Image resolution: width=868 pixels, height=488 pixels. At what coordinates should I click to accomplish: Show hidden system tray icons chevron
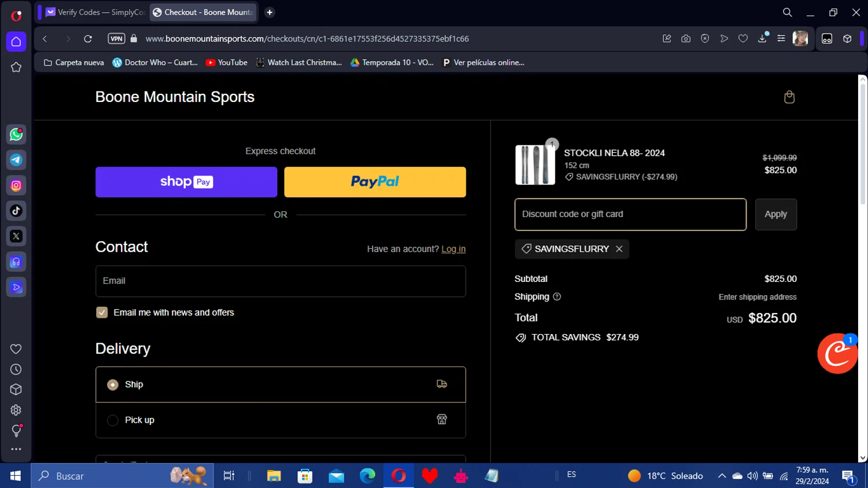click(x=722, y=476)
